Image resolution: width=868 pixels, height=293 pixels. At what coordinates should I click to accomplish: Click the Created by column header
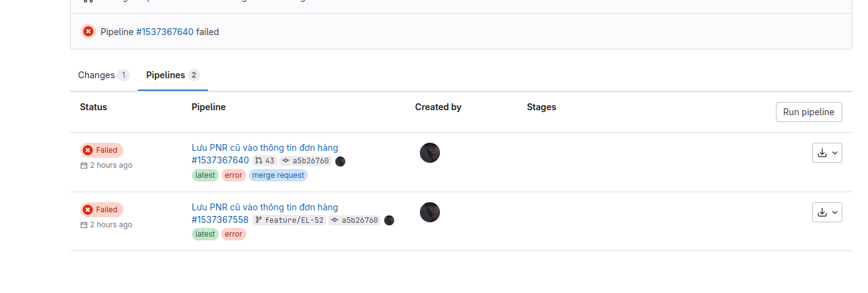click(438, 107)
